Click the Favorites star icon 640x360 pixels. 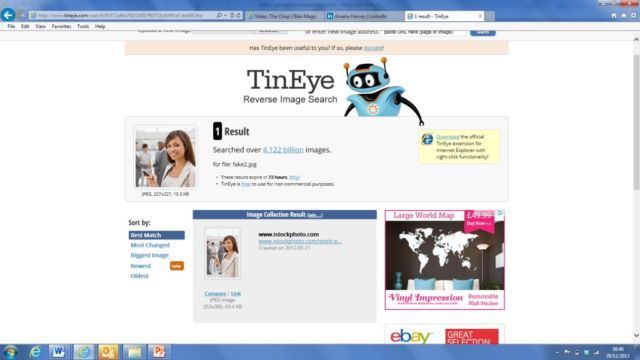(x=624, y=16)
